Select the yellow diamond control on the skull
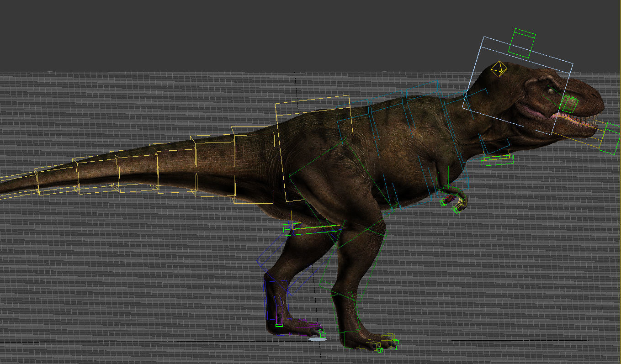The image size is (621, 364). pos(499,69)
